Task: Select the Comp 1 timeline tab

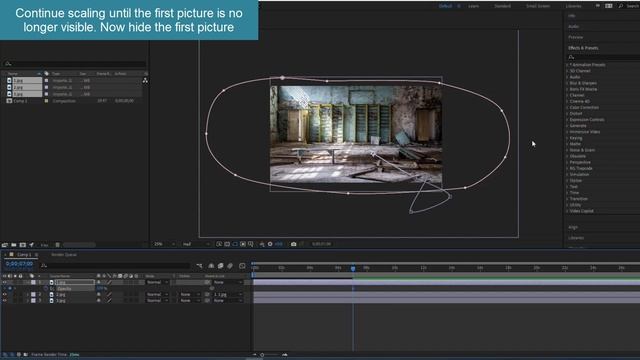Action: coord(24,255)
